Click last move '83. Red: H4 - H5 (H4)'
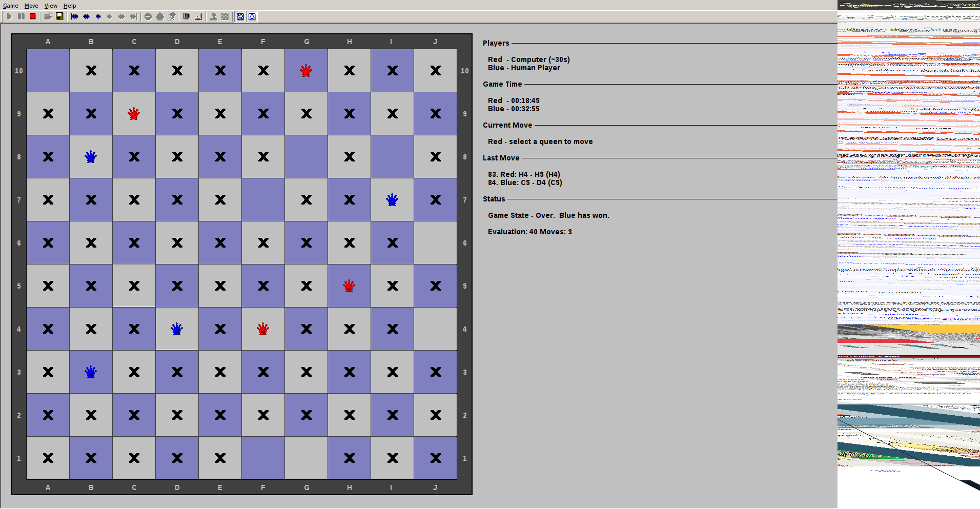The width and height of the screenshot is (980, 509). coord(524,174)
